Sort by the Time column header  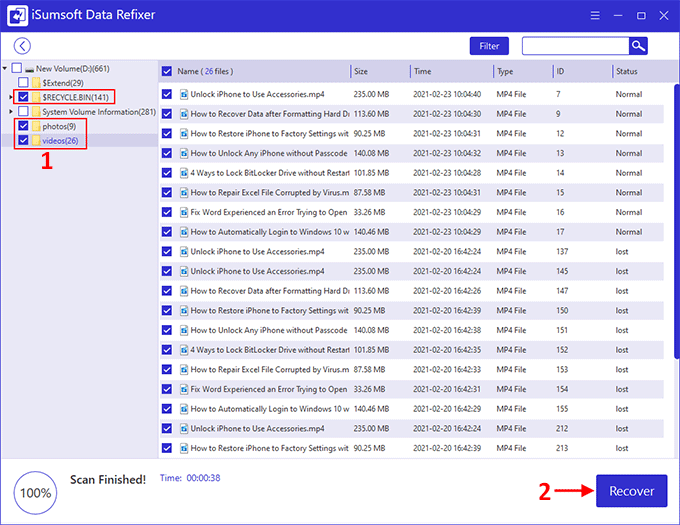[x=422, y=71]
